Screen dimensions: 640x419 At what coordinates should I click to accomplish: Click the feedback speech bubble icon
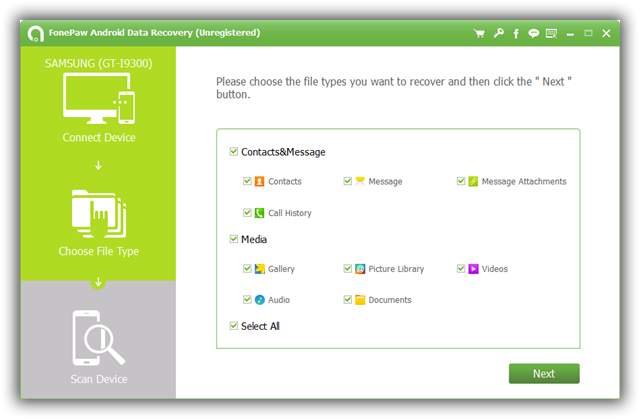535,33
